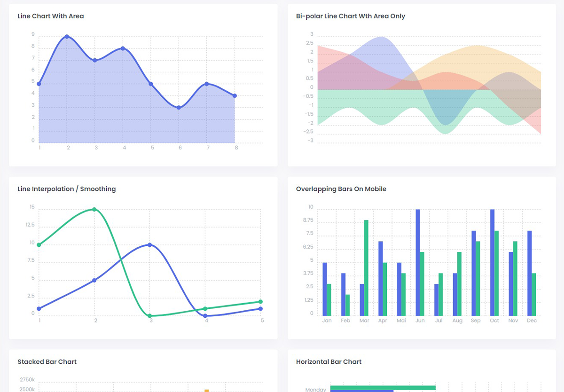Click the 'Stacked Bar Chart' title

(47, 362)
